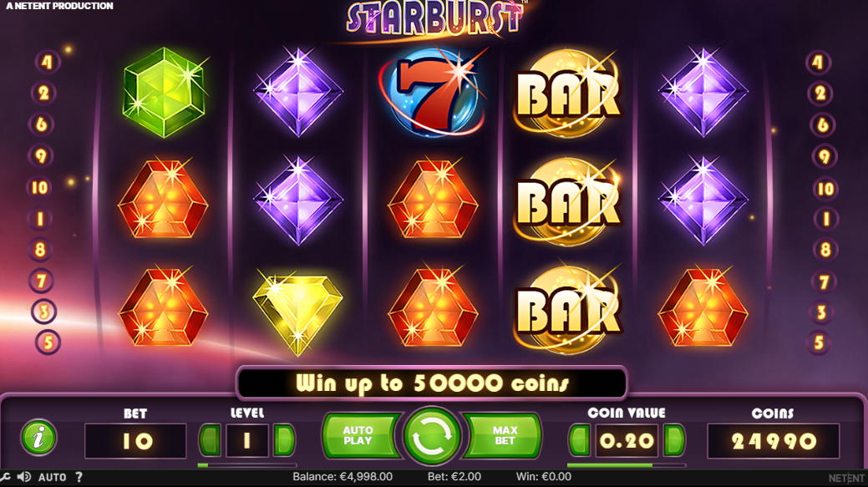Click the red 7 symbol on reel three
This screenshot has height=487, width=868.
[433, 92]
